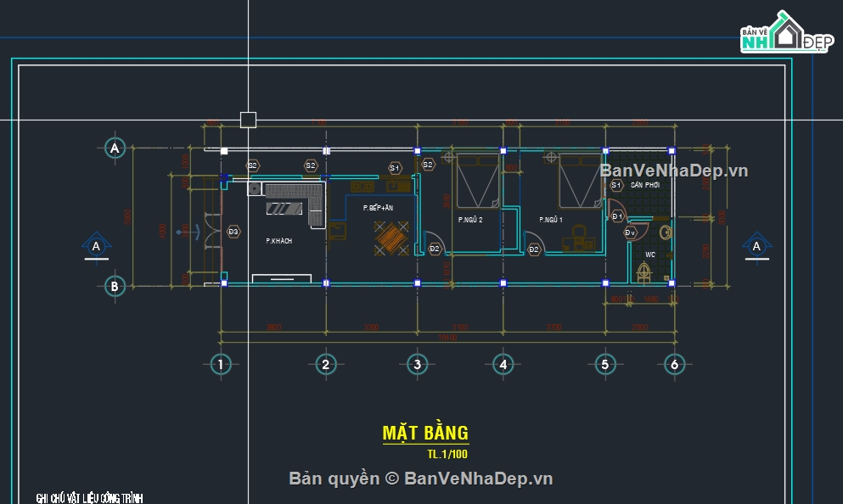Click the SÂN PHƠI label
843x504 pixels.
(645, 185)
